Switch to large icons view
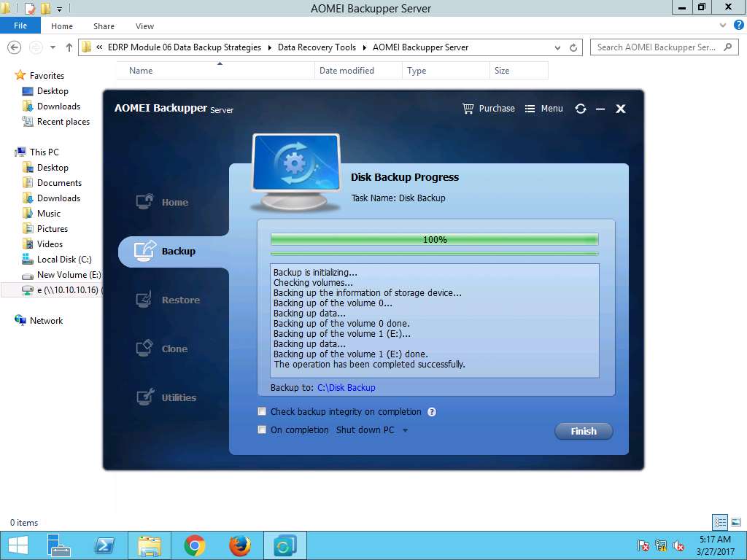This screenshot has height=560, width=747. pyautogui.click(x=735, y=522)
